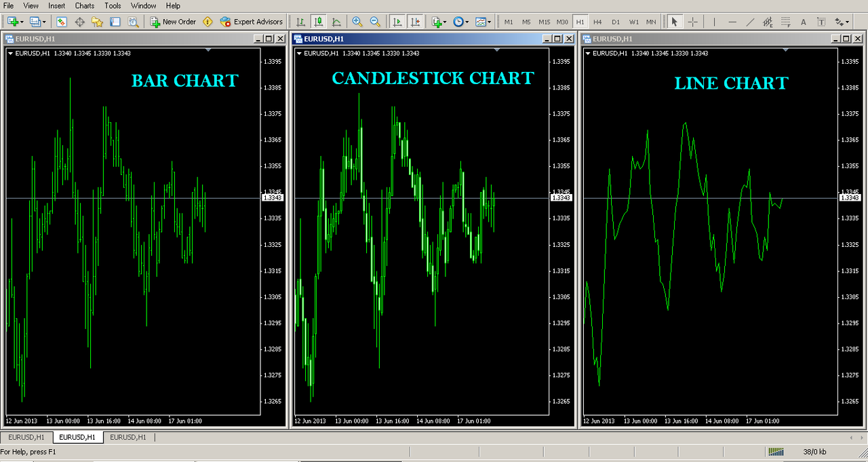The width and height of the screenshot is (868, 462).
Task: Toggle the chart shift
Action: coord(416,21)
